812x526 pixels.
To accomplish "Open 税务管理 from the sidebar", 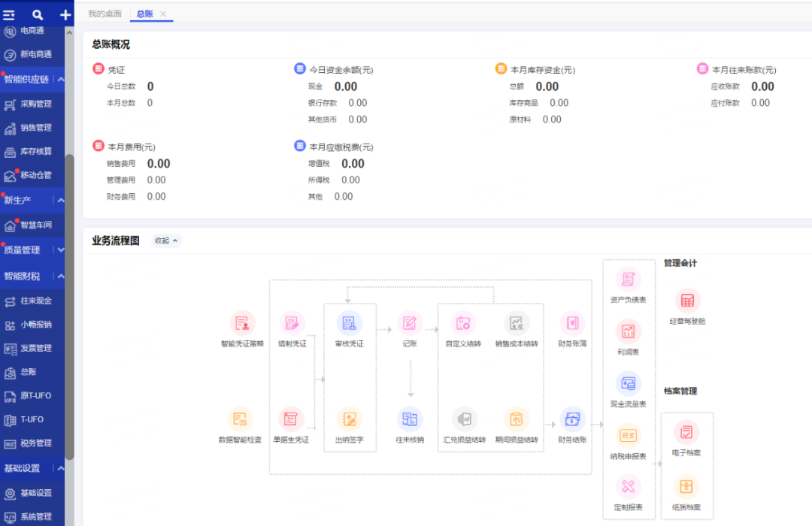I will tap(36, 443).
